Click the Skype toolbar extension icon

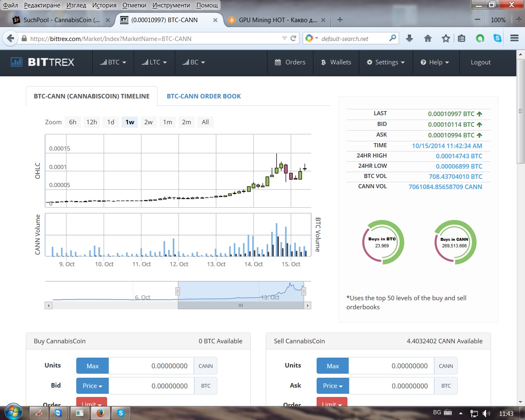click(x=498, y=39)
